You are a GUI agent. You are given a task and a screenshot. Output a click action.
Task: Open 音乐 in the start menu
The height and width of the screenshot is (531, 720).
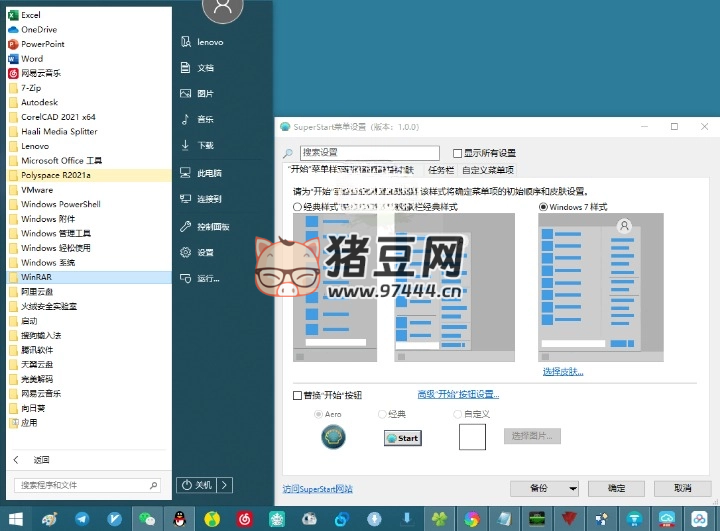point(197,119)
